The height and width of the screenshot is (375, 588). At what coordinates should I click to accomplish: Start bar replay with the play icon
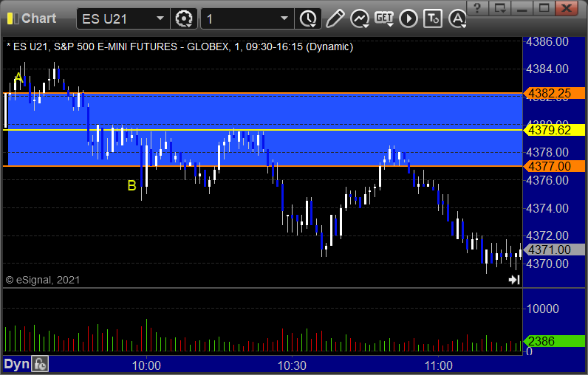tap(408, 18)
